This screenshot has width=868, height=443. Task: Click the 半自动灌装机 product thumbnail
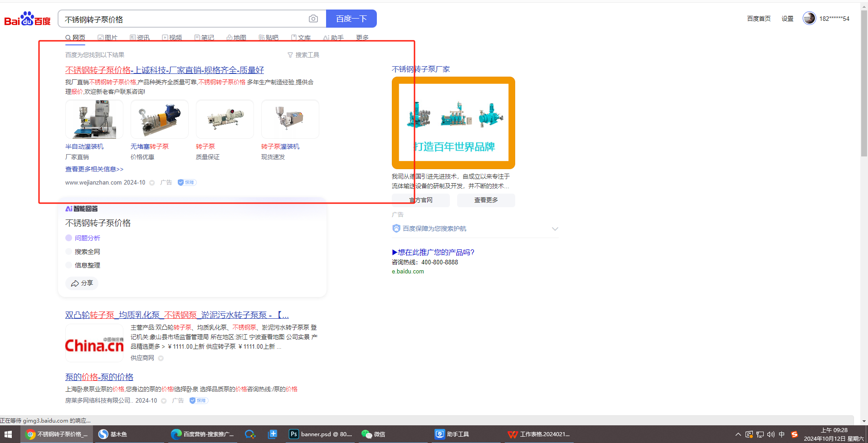tap(94, 119)
